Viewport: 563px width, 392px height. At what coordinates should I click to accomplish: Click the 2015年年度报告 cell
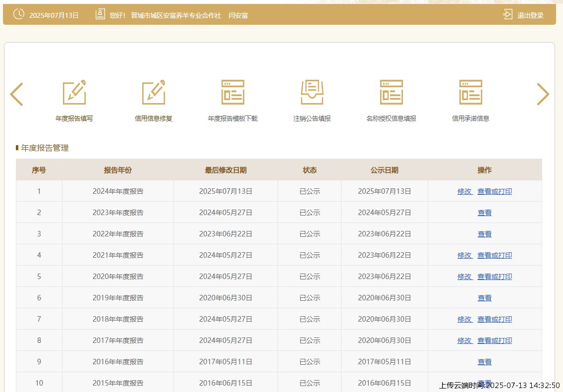pos(118,383)
